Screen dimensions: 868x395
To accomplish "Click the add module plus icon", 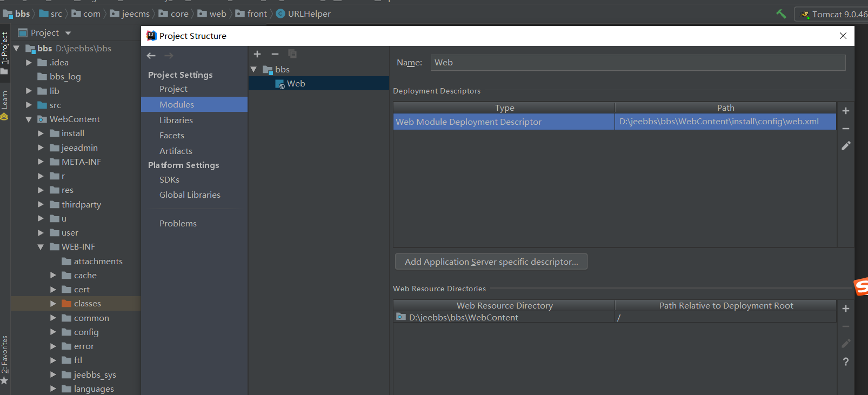I will pos(257,54).
